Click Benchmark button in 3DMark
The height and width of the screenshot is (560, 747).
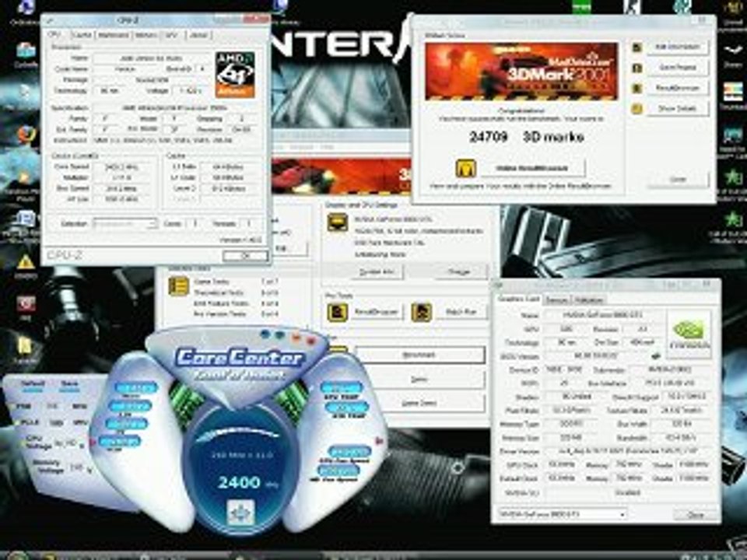(x=419, y=355)
